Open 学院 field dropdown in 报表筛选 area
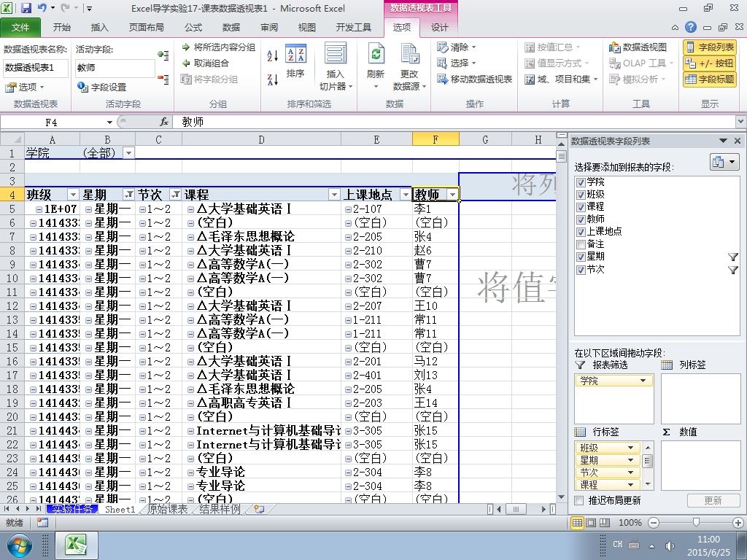Screen dimensions: 747x560 (x=643, y=381)
